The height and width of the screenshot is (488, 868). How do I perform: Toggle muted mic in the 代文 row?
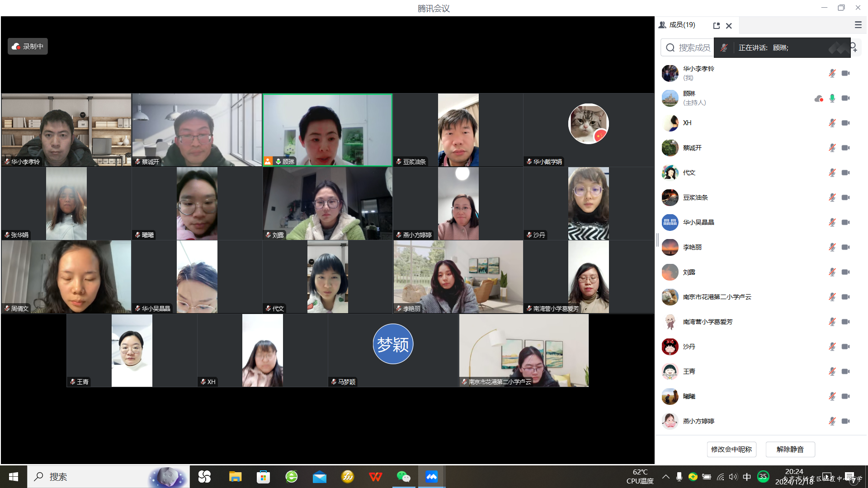click(832, 173)
